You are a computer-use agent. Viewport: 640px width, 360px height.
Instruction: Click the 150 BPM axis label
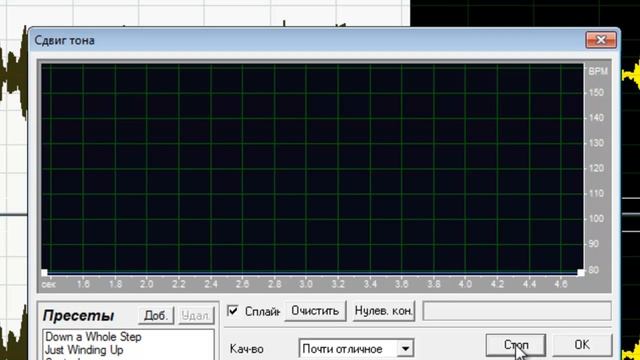click(x=596, y=93)
